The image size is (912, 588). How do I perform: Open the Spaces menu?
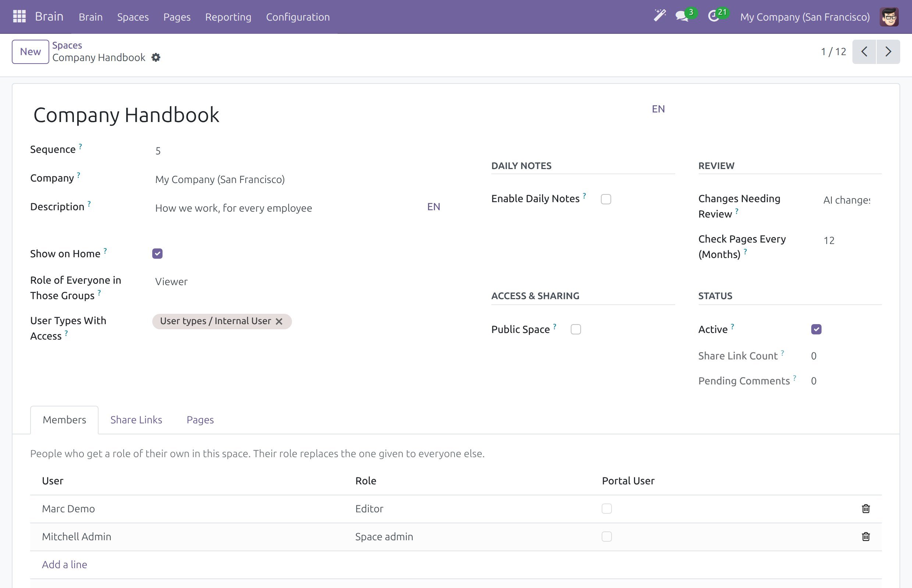133,17
